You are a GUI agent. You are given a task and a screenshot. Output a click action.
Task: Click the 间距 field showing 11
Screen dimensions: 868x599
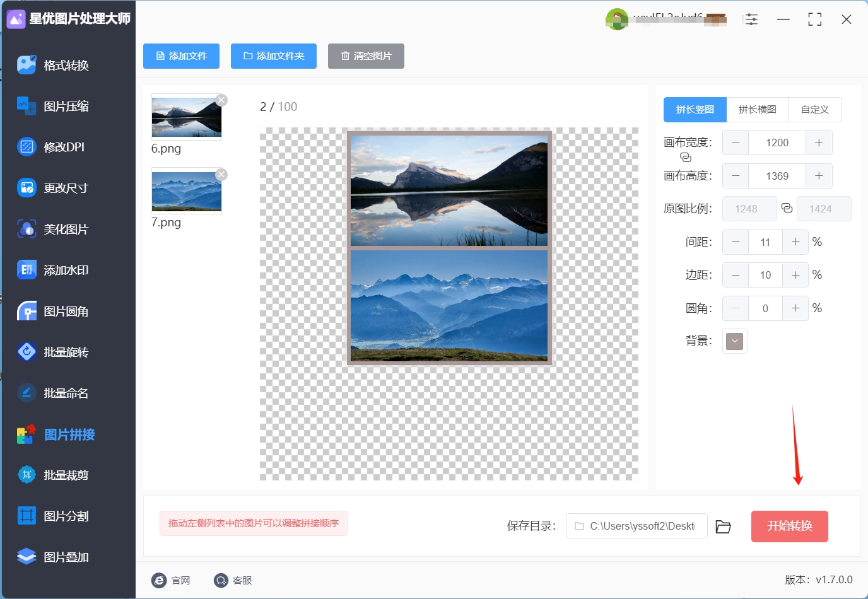(765, 242)
